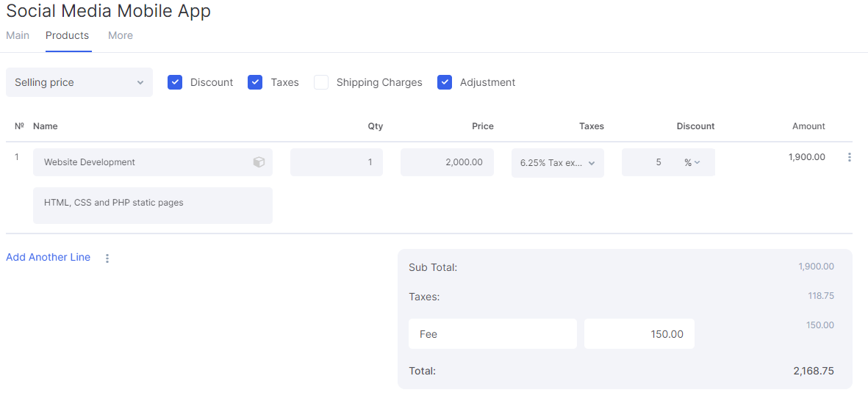This screenshot has width=868, height=420.
Task: Click Add Another Line link
Action: (x=49, y=257)
